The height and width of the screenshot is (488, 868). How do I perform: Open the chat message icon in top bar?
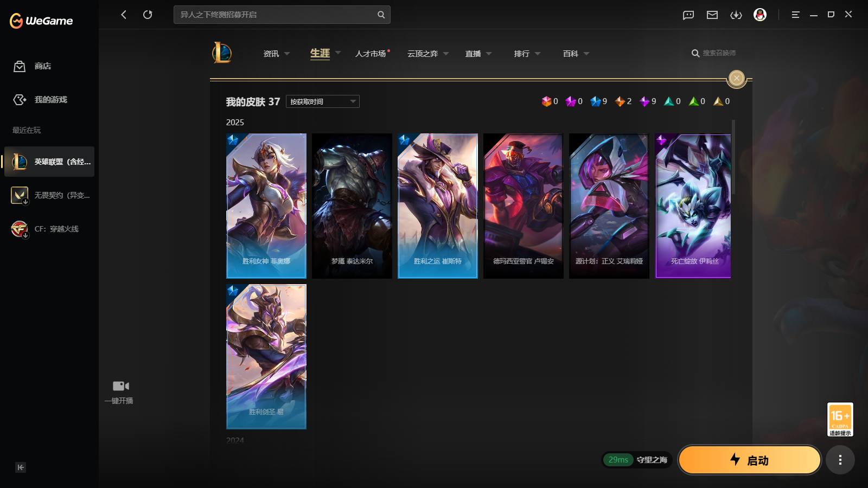coord(688,15)
